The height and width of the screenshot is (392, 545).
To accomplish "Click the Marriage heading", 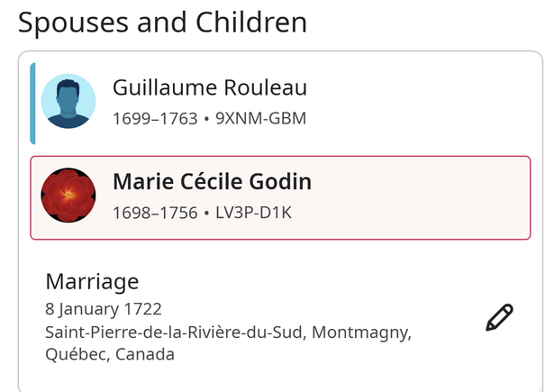I will click(92, 281).
